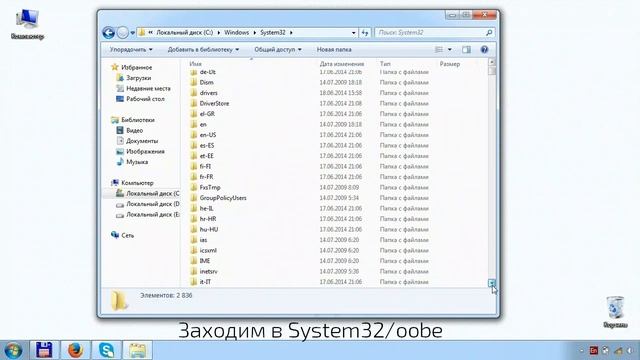Select the IME folder

click(204, 261)
